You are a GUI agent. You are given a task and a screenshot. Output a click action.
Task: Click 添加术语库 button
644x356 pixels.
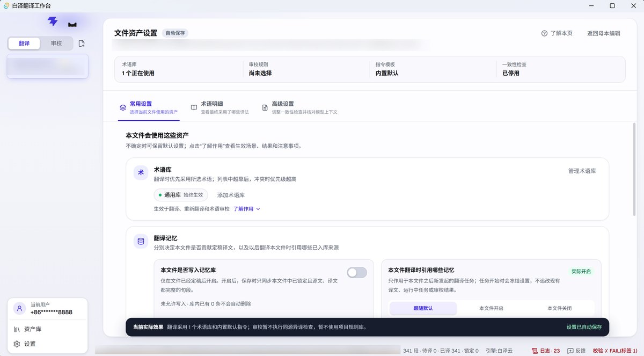click(231, 195)
